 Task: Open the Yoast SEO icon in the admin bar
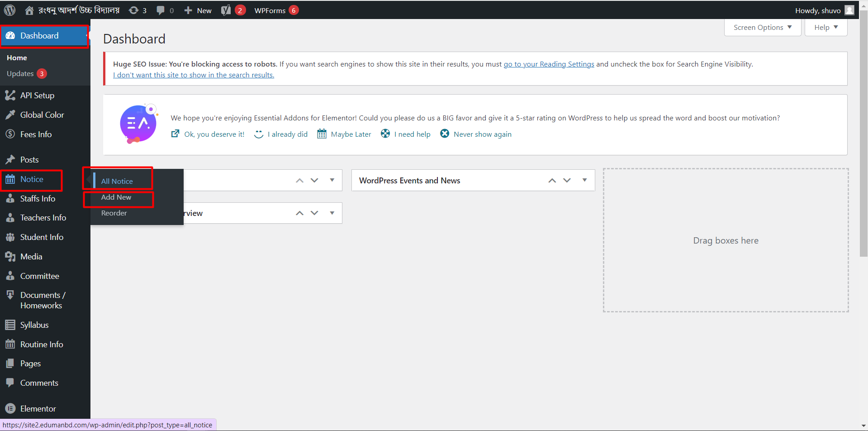click(x=226, y=10)
